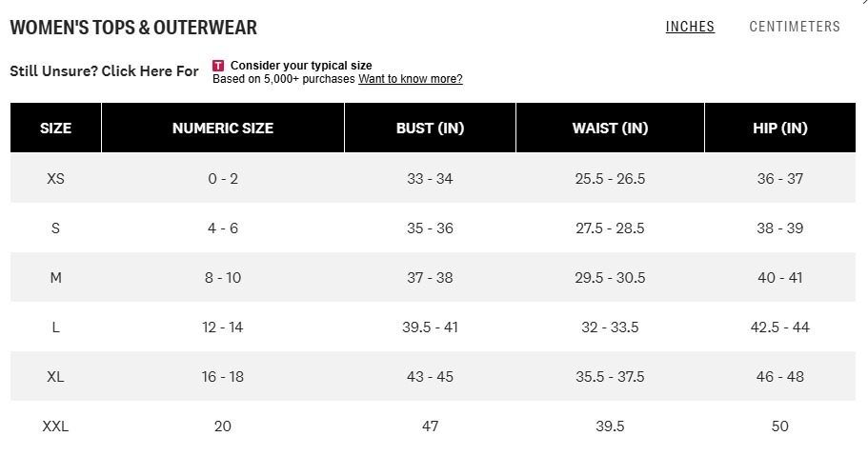
Task: Switch to the Centimeters tab
Action: 795,27
